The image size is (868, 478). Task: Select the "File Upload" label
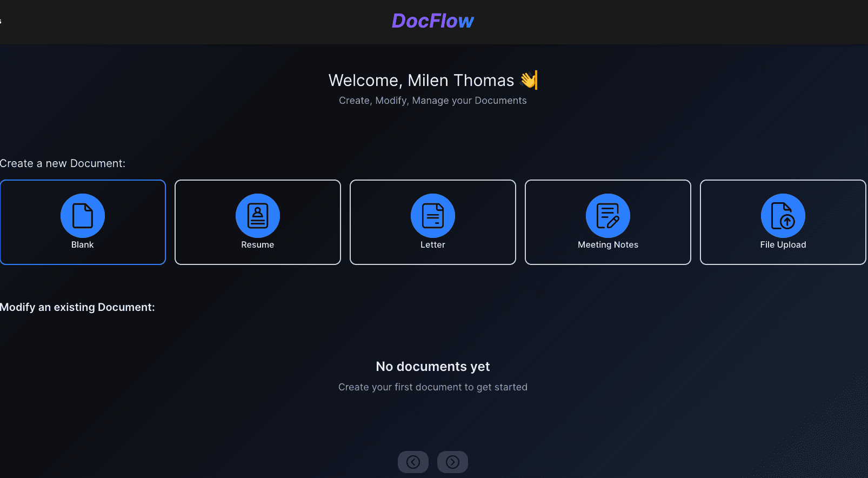[x=783, y=245]
